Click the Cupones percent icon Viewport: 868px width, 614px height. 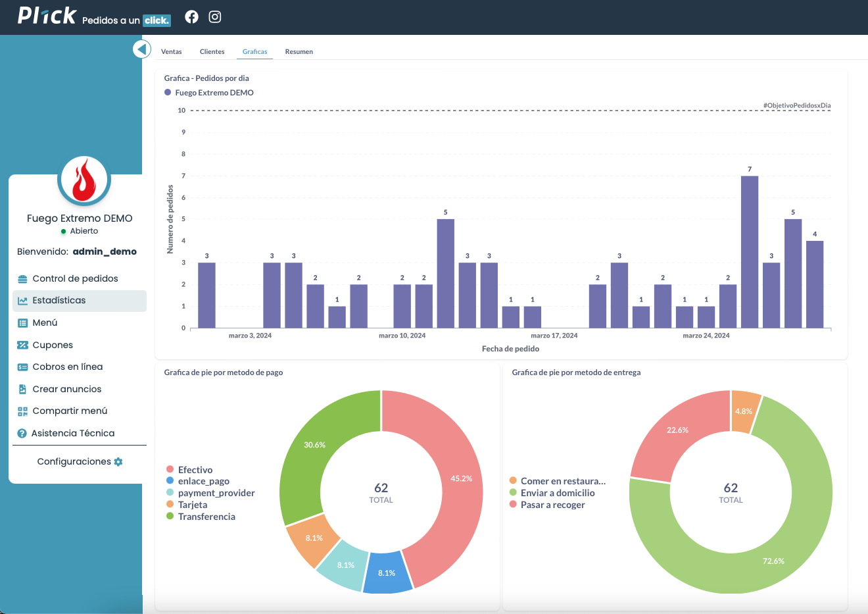[x=22, y=345]
